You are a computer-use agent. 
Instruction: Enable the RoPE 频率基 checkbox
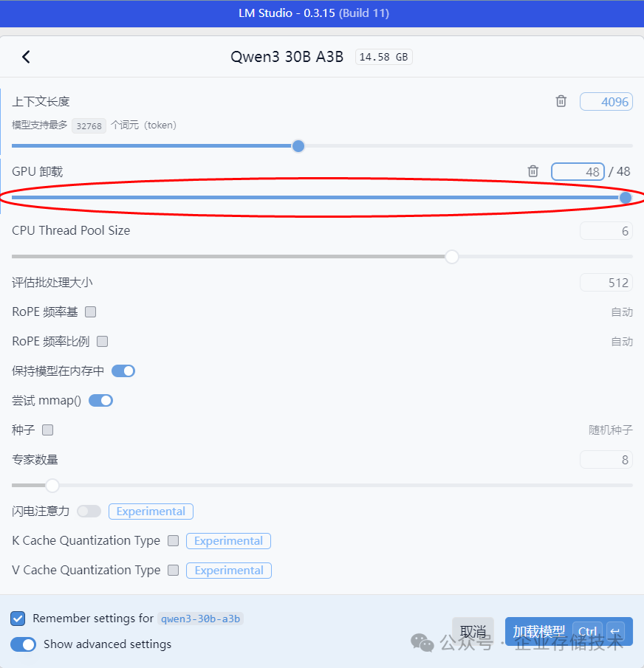tap(90, 311)
